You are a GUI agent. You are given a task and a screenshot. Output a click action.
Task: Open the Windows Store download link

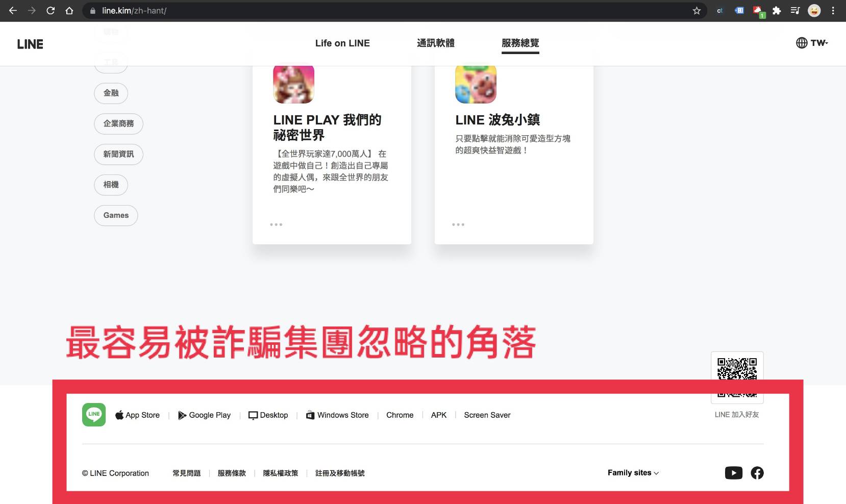[337, 415]
